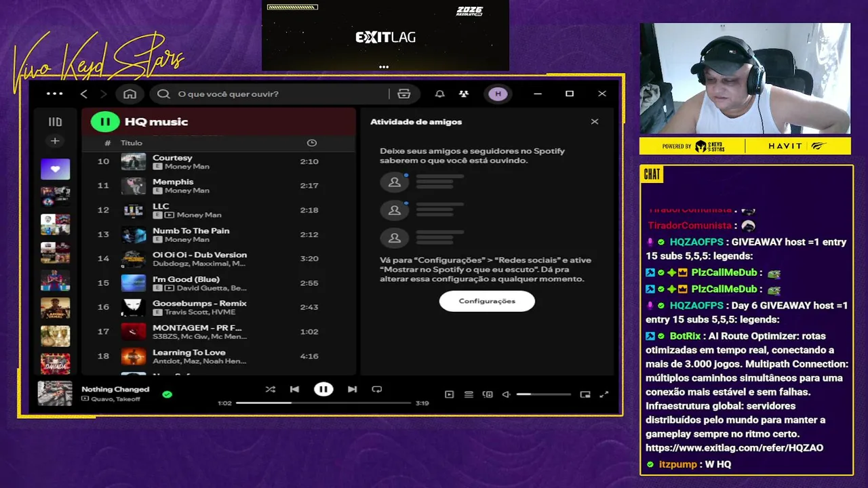Viewport: 868px width, 488px height.
Task: Sort tracks by the Título column header
Action: point(132,143)
